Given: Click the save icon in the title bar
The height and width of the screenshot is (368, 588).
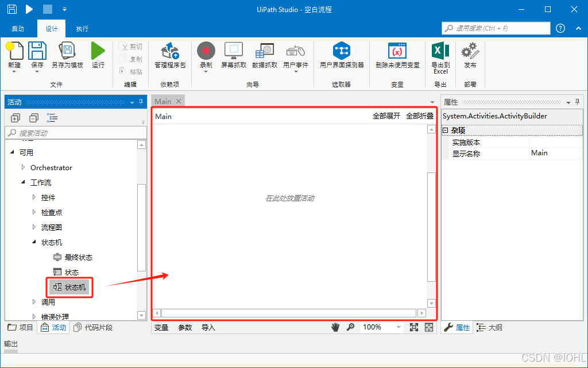Looking at the screenshot, I should (x=12, y=9).
